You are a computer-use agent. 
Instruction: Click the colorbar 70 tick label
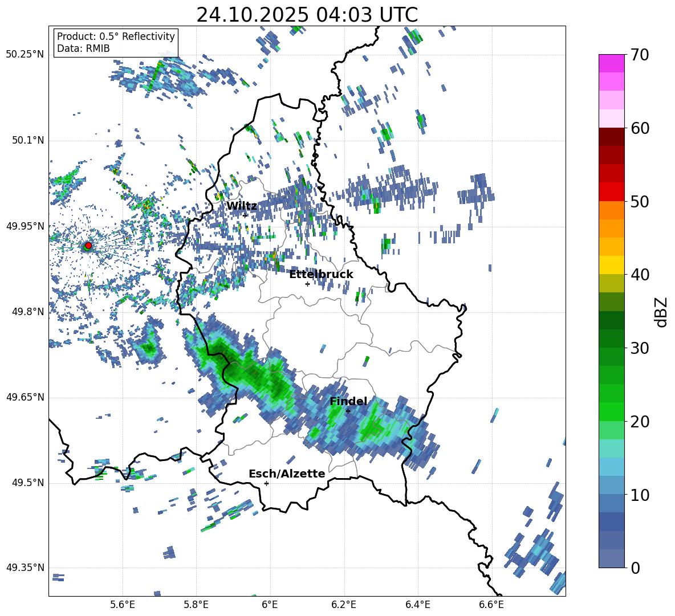pyautogui.click(x=640, y=55)
